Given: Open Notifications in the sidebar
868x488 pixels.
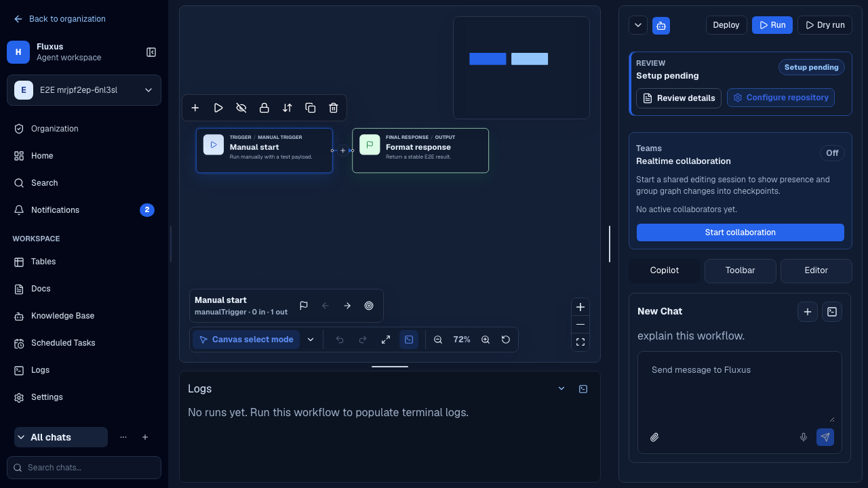Looking at the screenshot, I should [x=84, y=210].
